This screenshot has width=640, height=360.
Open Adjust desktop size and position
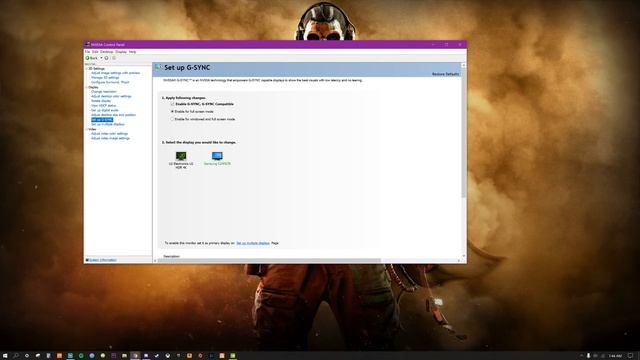[x=113, y=115]
